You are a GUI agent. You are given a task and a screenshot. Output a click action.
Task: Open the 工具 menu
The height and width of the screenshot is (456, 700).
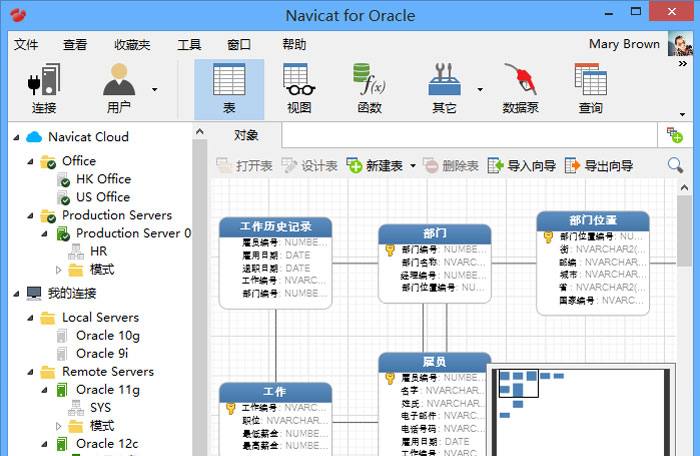pos(189,44)
